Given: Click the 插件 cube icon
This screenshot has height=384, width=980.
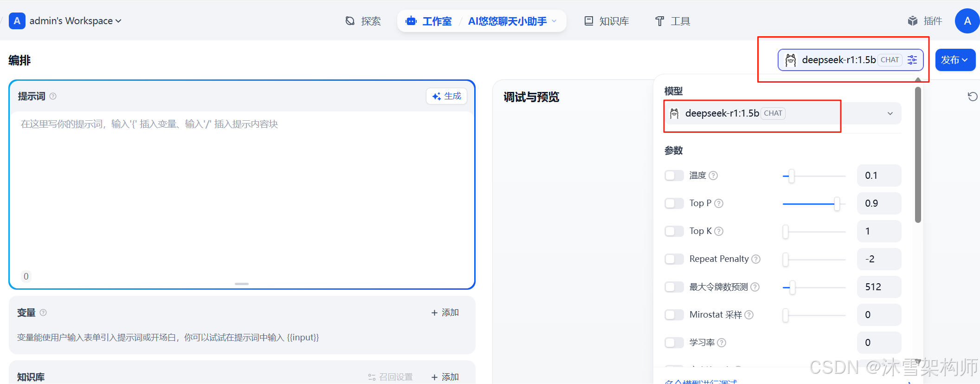Looking at the screenshot, I should (913, 21).
